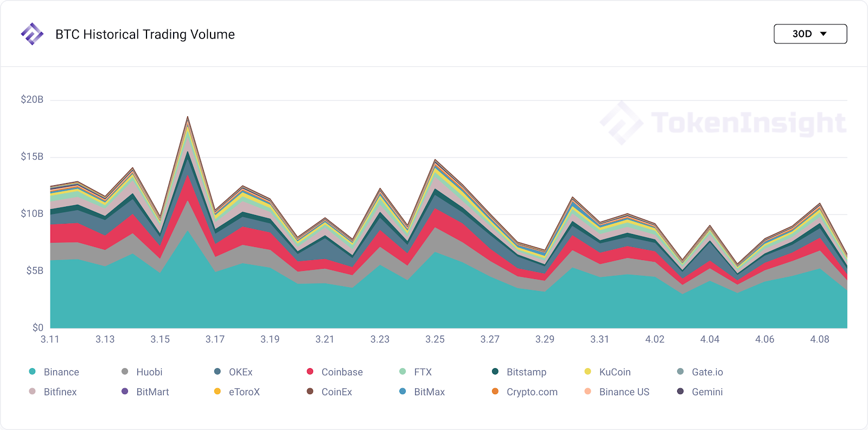868x430 pixels.
Task: Select the CoinEx legend label
Action: point(337,392)
